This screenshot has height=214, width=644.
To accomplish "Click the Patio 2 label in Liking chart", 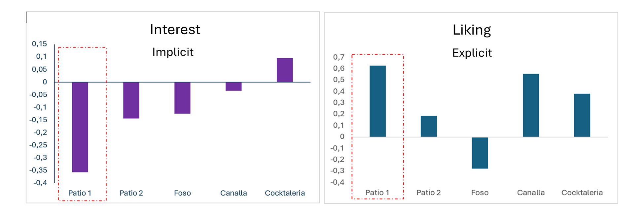I will click(428, 193).
